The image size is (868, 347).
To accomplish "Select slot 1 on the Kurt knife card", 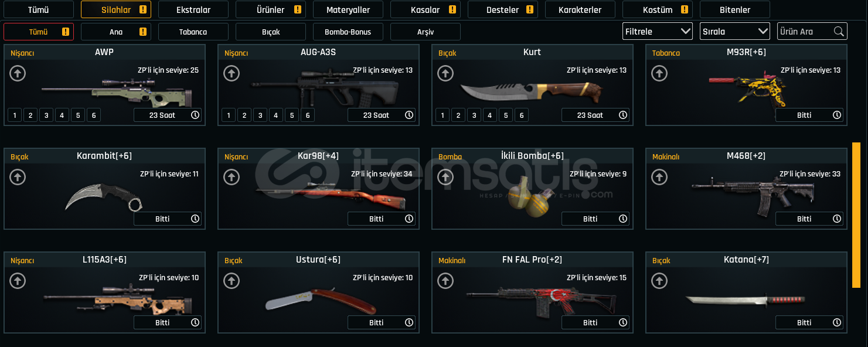I will click(442, 115).
